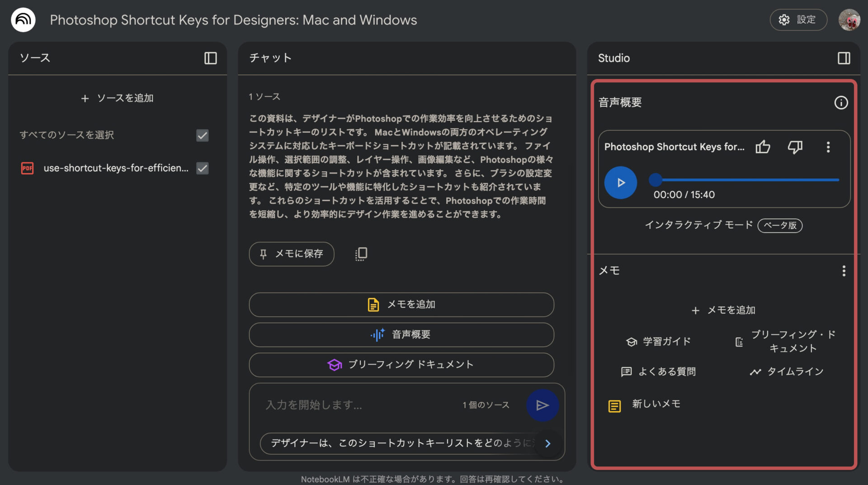This screenshot has height=485, width=868.
Task: Click the ベータ版 badge
Action: (x=780, y=226)
